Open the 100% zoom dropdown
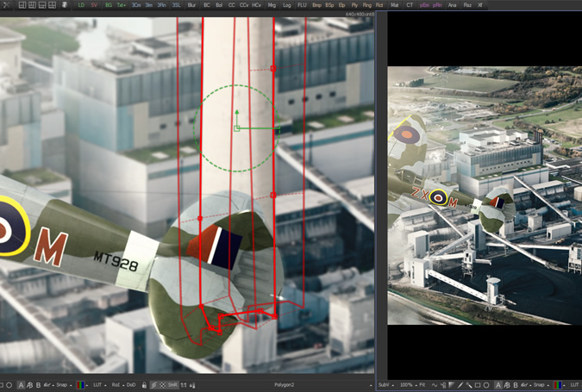 coord(407,385)
